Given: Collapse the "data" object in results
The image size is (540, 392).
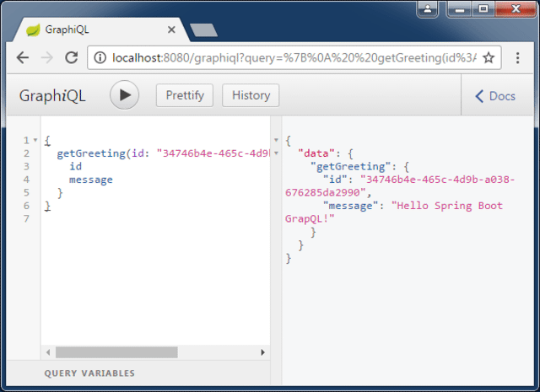Looking at the screenshot, I should pos(276,153).
